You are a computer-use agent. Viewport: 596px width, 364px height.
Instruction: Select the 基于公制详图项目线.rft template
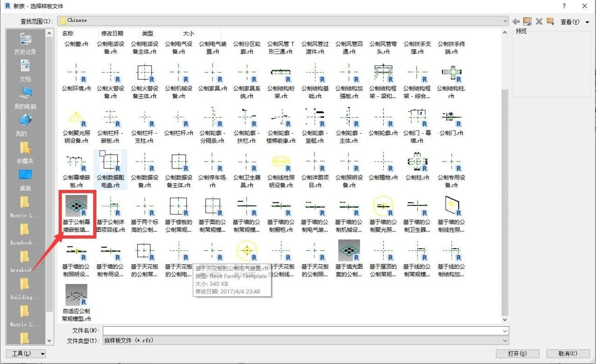point(110,214)
